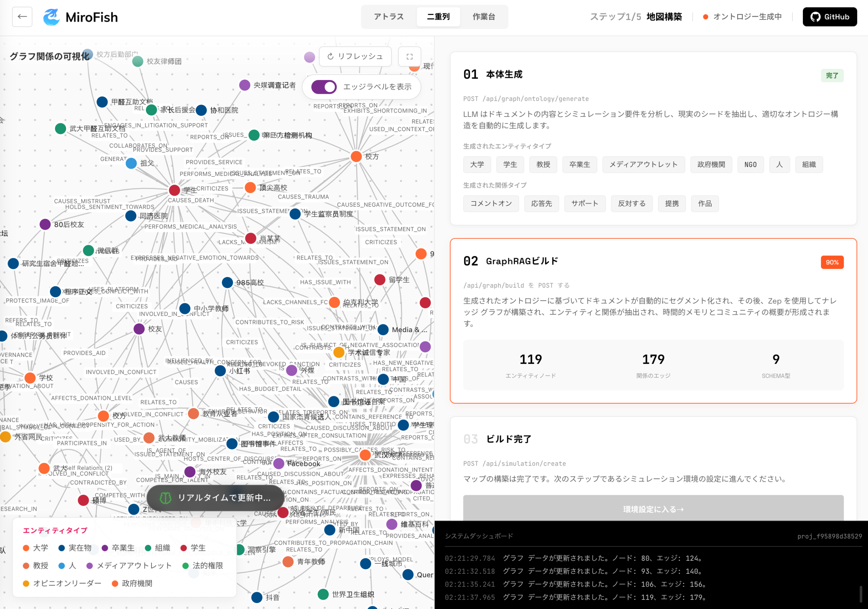Click the 卒業生 entity type tag
Image resolution: width=868 pixels, height=609 pixels.
579,164
